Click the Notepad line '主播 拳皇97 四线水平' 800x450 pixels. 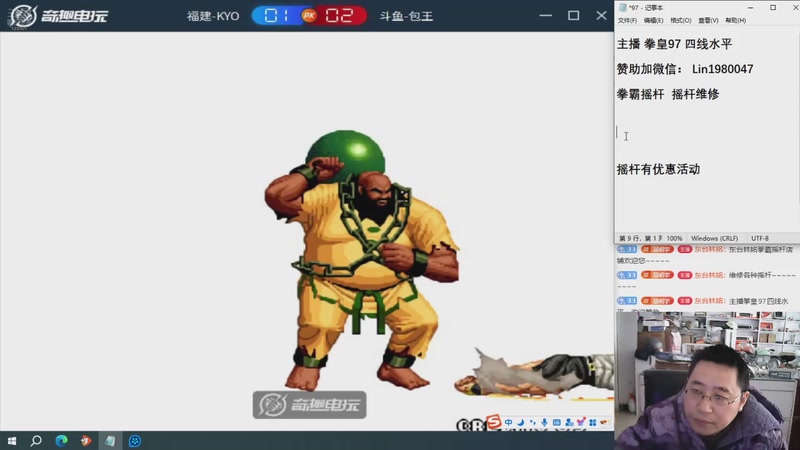coord(674,44)
